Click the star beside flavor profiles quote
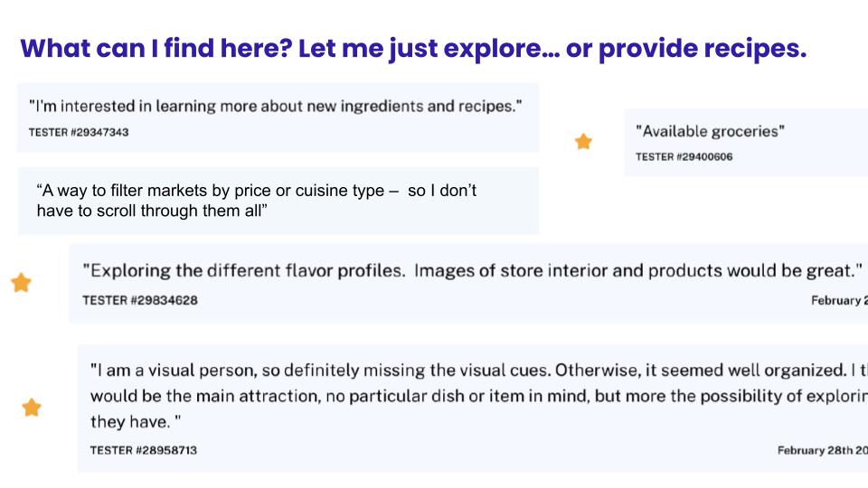The width and height of the screenshot is (868, 488). coord(21,282)
